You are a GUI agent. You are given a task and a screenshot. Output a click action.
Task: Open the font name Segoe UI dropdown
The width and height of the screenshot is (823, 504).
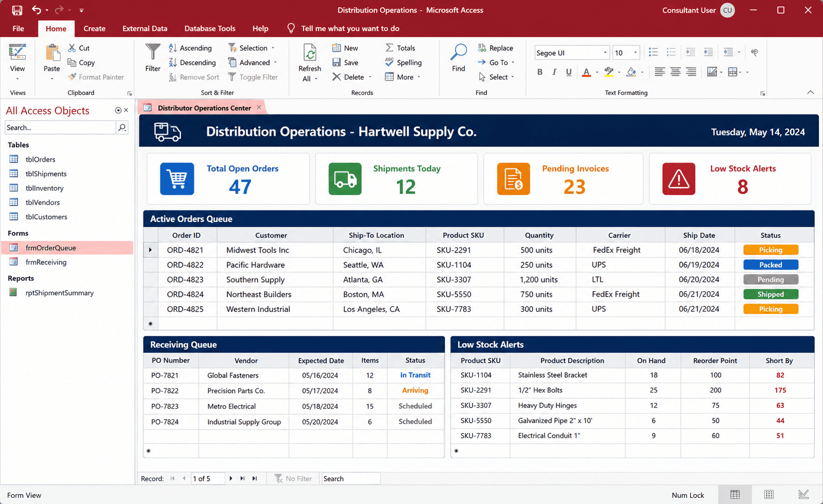[605, 52]
